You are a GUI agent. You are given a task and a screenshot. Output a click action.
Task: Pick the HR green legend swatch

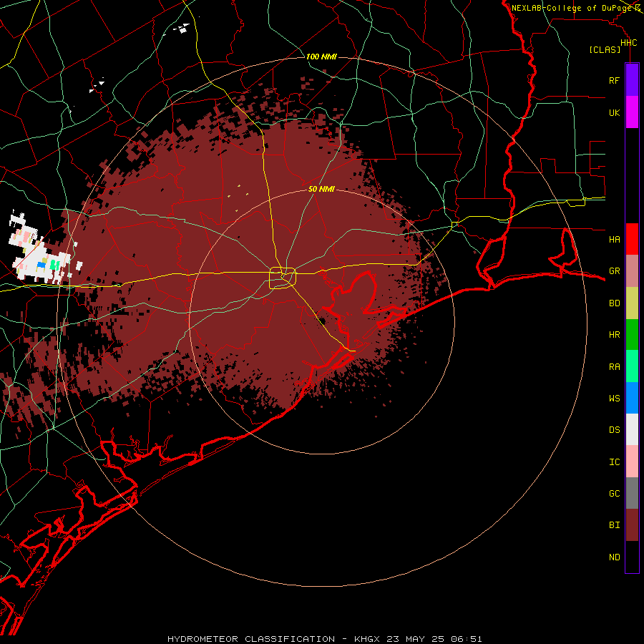coord(632,335)
